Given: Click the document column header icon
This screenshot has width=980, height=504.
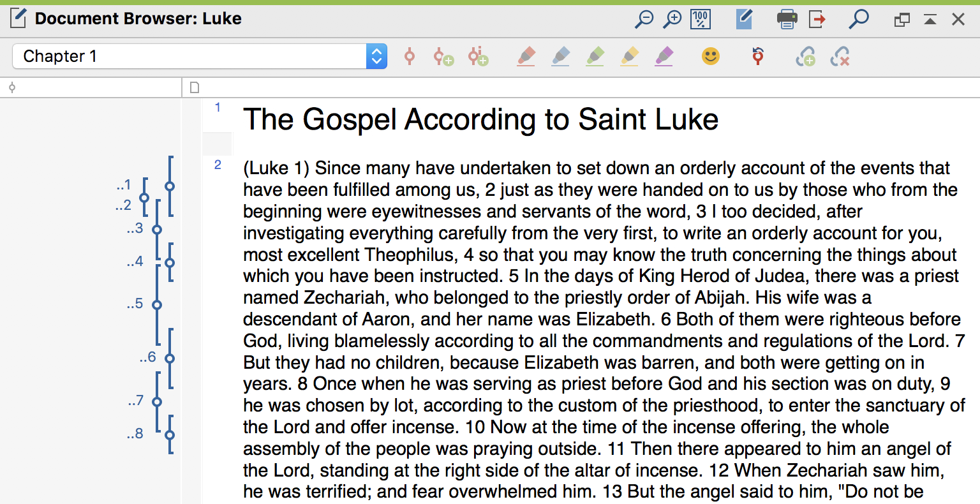Looking at the screenshot, I should (195, 87).
